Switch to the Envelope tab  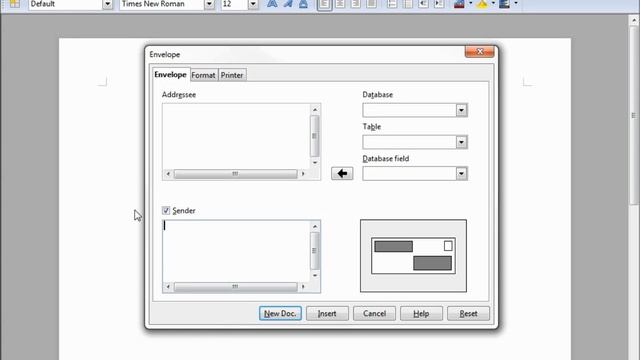(x=170, y=75)
